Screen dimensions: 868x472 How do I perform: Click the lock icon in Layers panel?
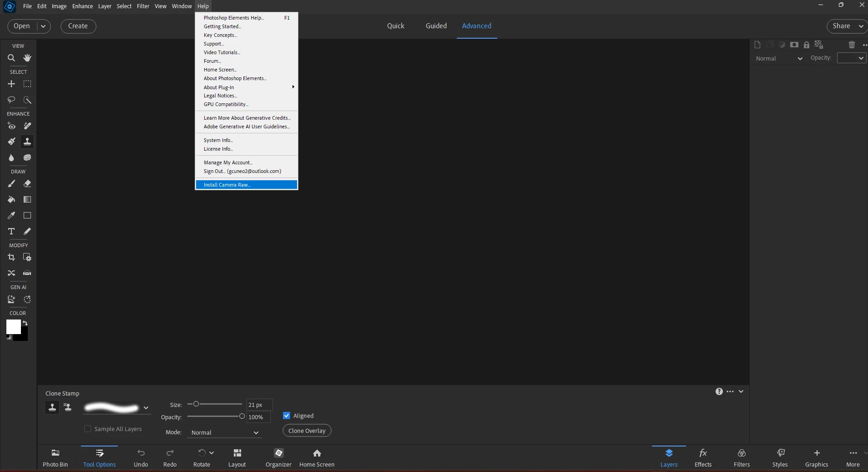coord(807,45)
